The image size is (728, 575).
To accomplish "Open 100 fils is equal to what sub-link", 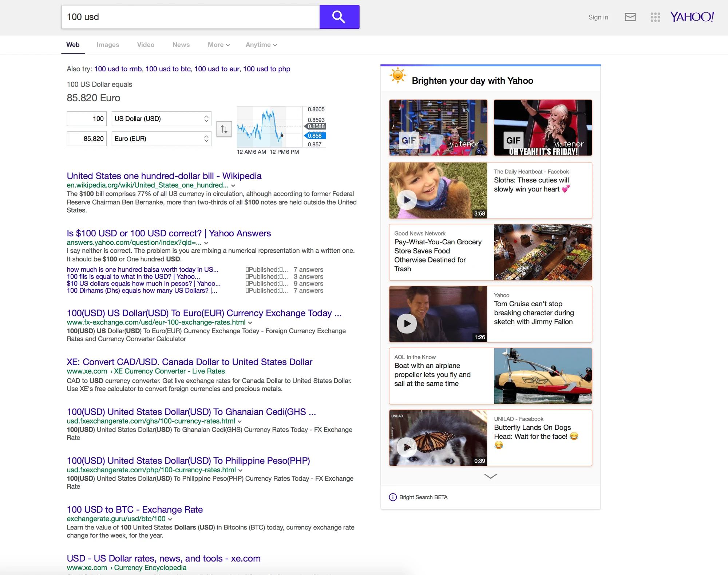I will point(133,276).
